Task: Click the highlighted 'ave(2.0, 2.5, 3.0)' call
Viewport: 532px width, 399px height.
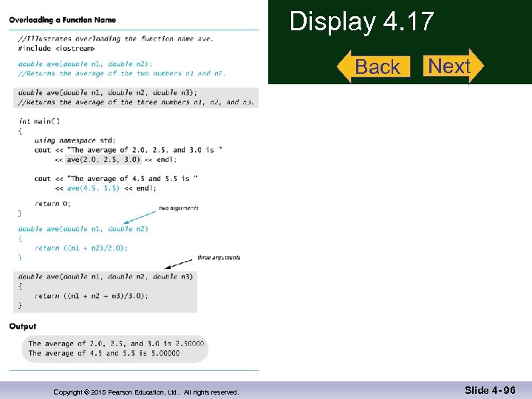Action: (x=103, y=159)
